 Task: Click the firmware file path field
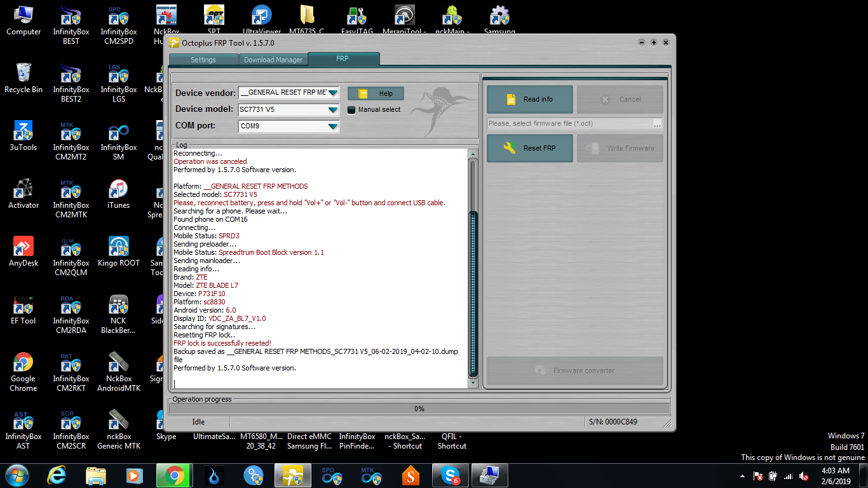click(569, 124)
